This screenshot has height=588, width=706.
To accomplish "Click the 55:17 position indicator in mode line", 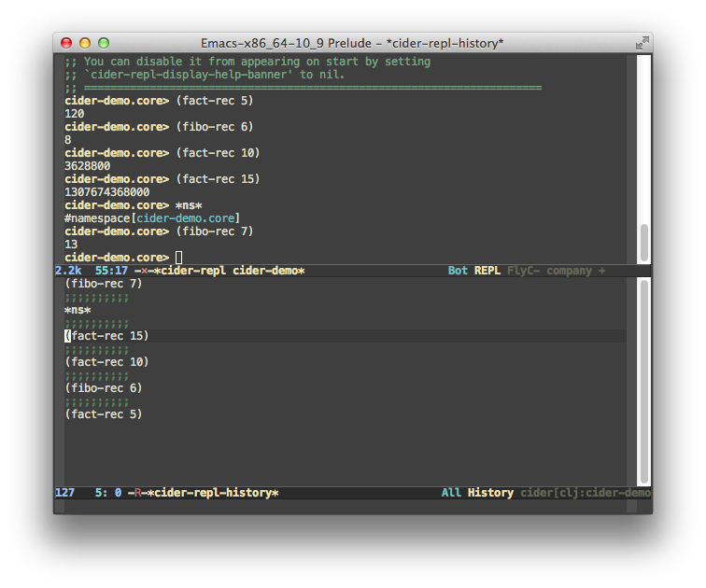I will pyautogui.click(x=110, y=271).
